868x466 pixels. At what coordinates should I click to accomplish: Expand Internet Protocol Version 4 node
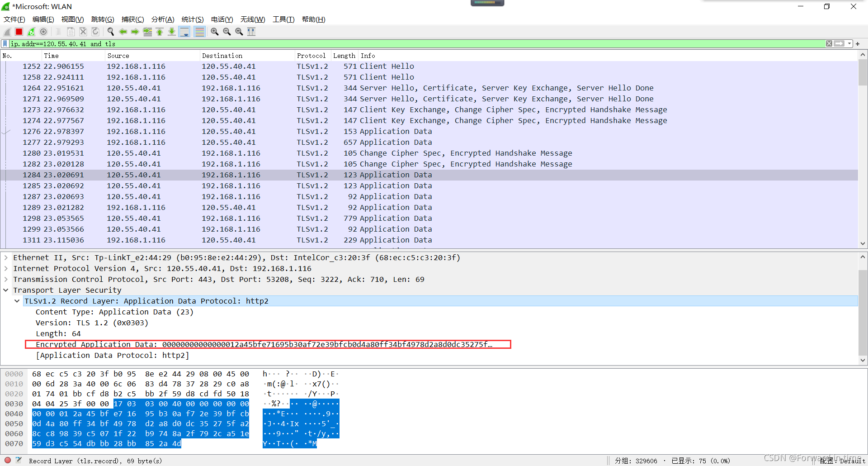pyautogui.click(x=6, y=268)
